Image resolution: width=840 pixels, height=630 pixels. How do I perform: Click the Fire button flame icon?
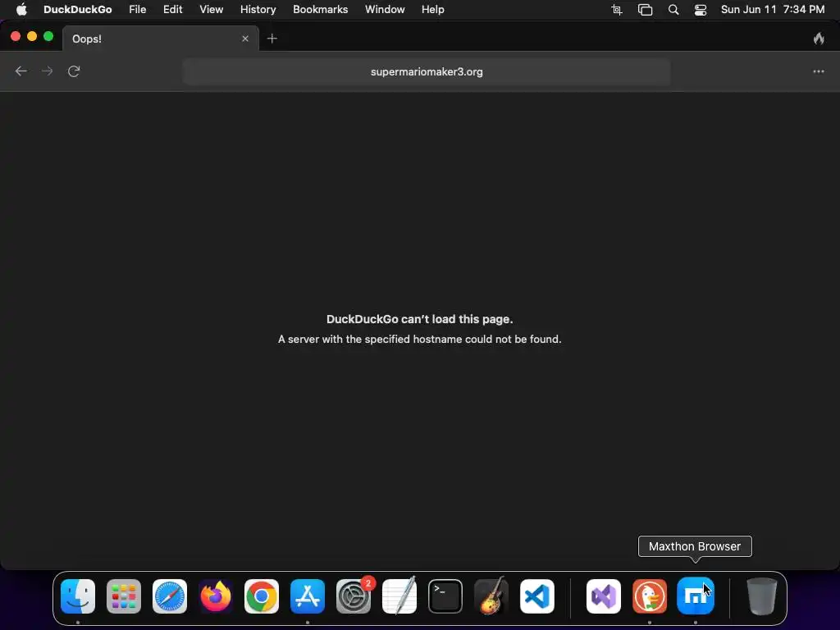pos(819,38)
